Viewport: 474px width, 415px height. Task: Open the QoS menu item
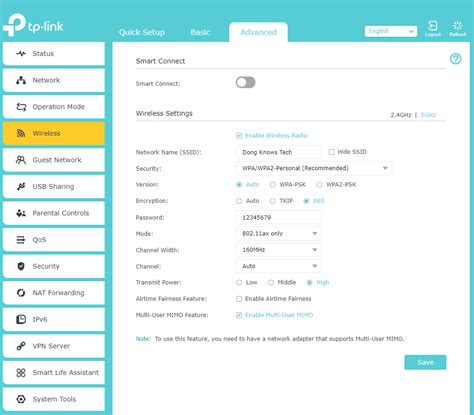pos(54,240)
